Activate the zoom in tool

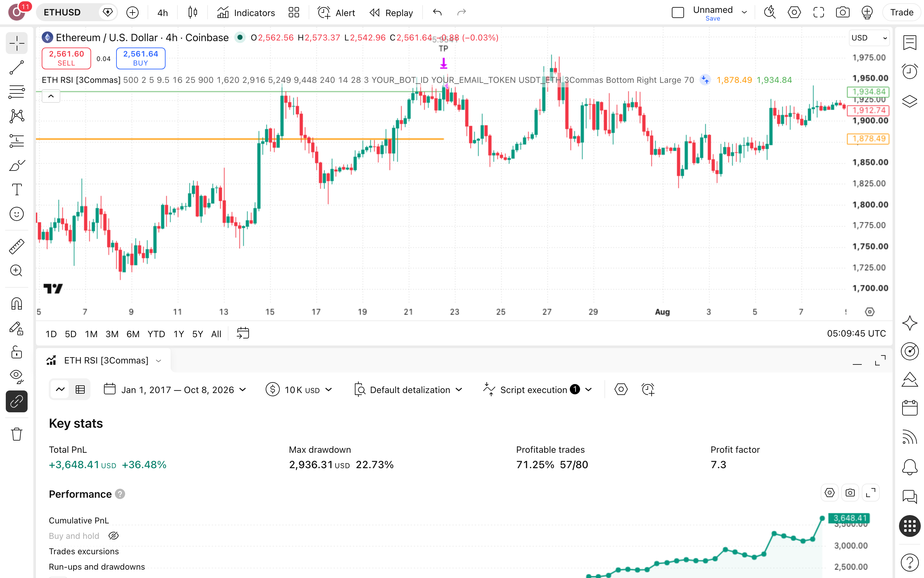tap(16, 271)
